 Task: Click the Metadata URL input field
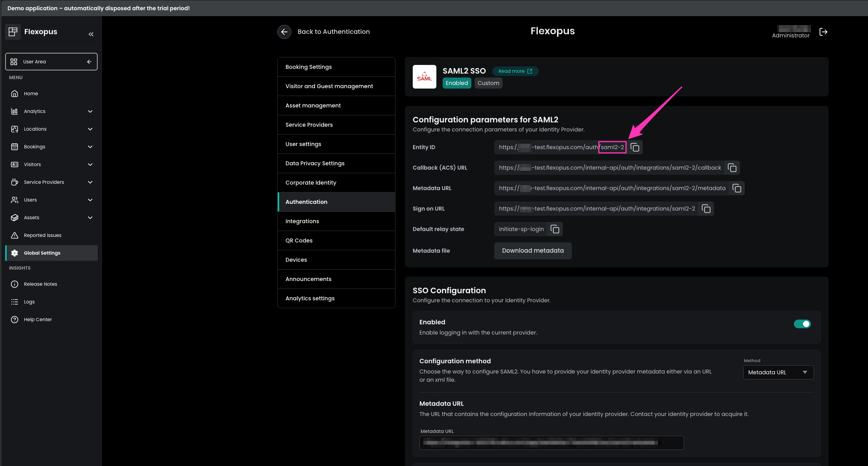pyautogui.click(x=551, y=443)
